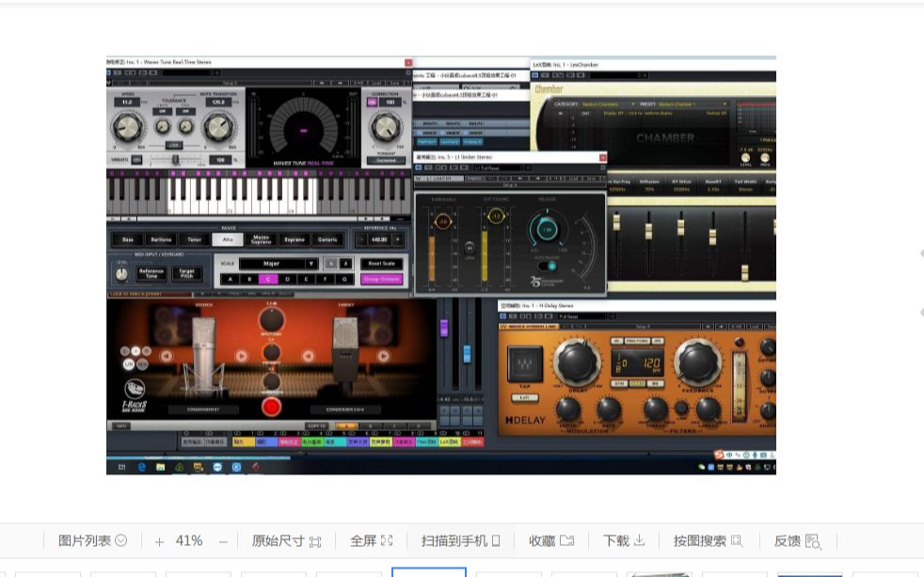924x577 pixels.
Task: Click the bypass icon on the L1 plugin toolbar
Action: tap(419, 167)
